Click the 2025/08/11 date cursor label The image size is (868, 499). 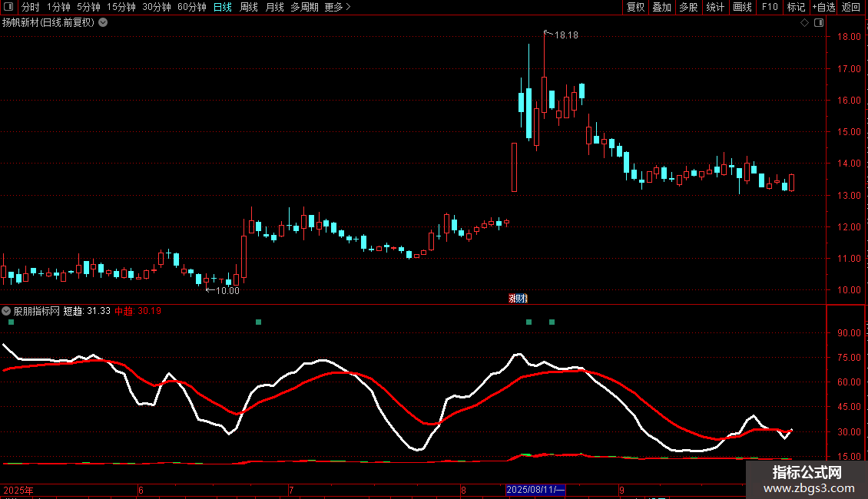535,490
